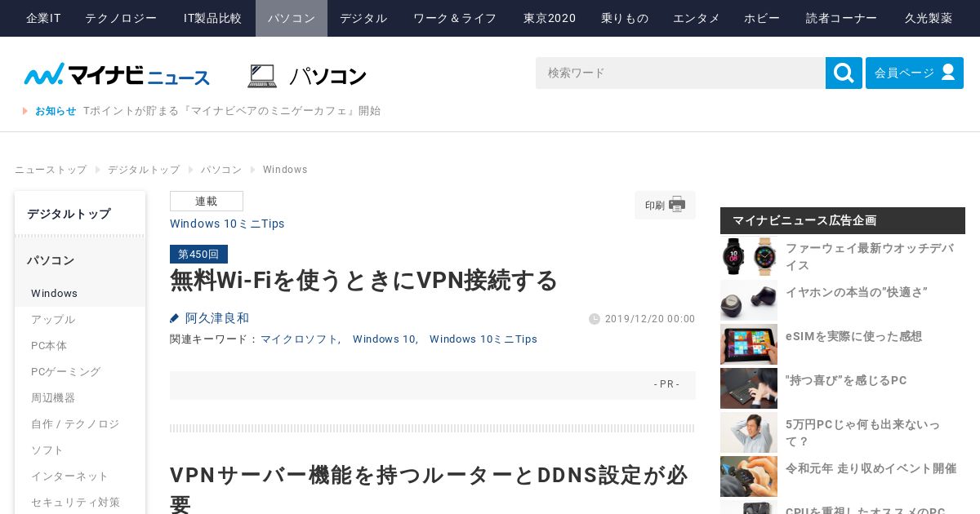Open デジタルトップ in the sidebar
Screen dimensions: 980x514
coord(80,214)
